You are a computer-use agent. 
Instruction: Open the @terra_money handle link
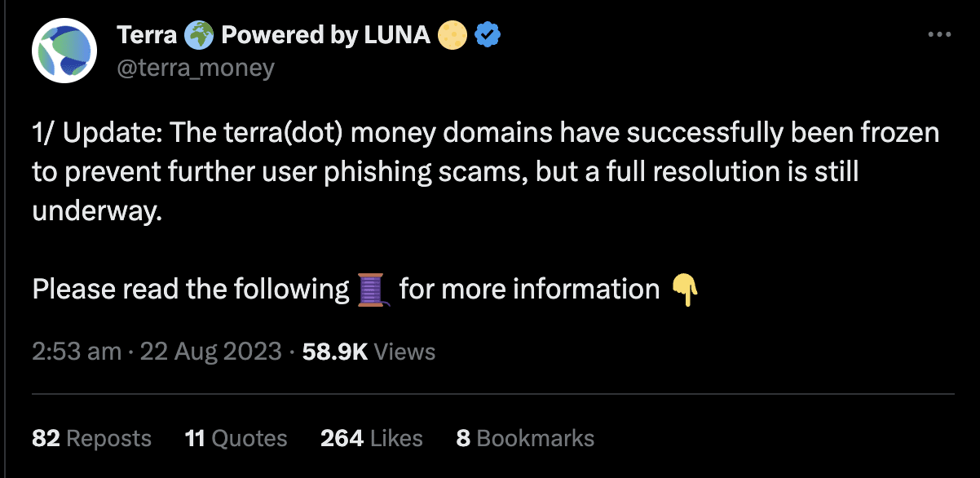[196, 68]
